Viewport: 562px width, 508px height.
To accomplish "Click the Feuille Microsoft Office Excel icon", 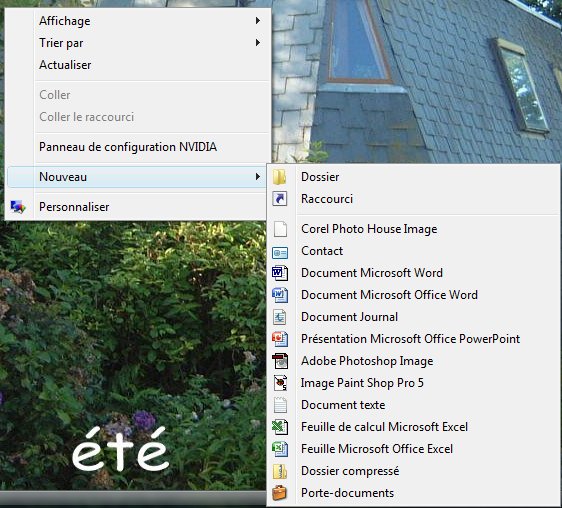I will (x=280, y=449).
